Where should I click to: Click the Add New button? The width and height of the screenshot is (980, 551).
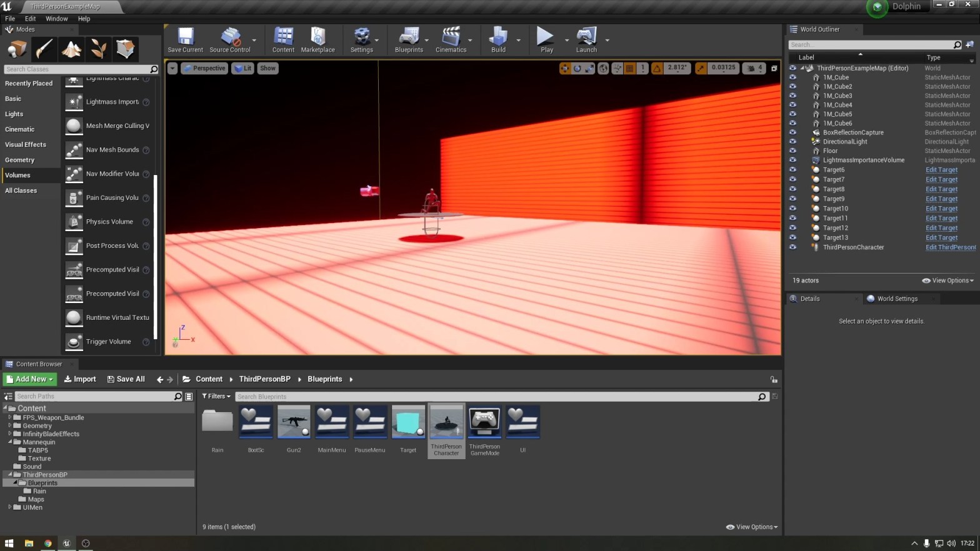30,379
